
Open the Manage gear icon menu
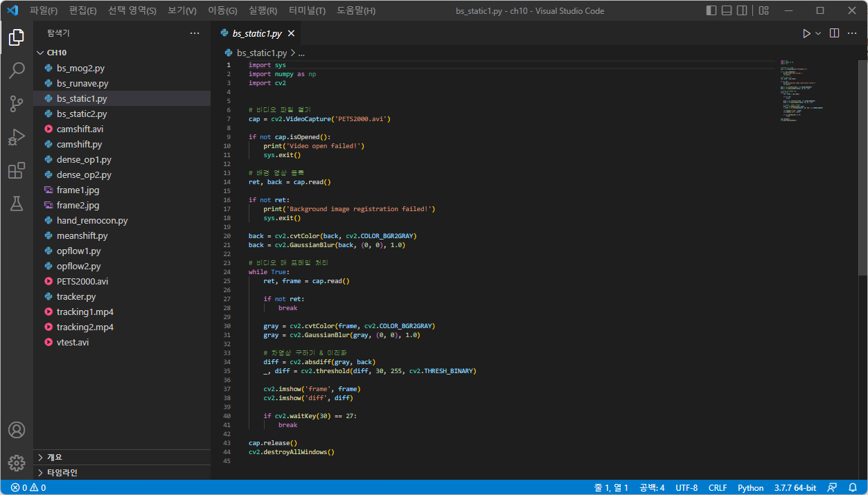[x=17, y=463]
